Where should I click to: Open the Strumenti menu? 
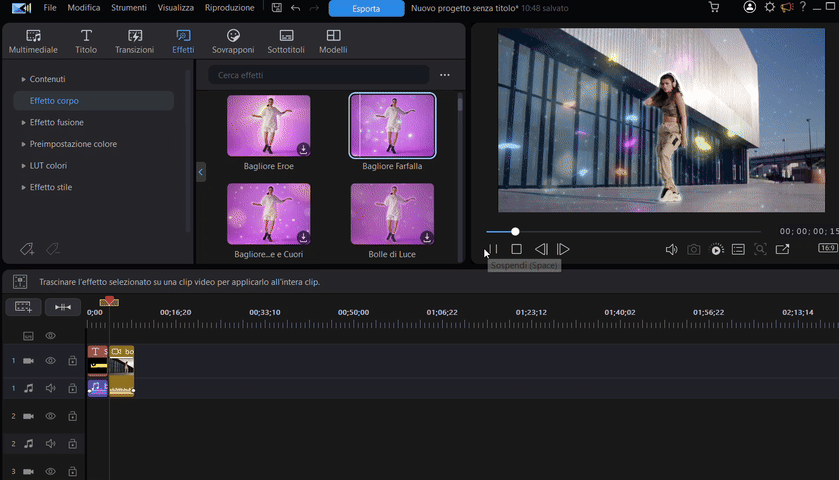[x=128, y=8]
